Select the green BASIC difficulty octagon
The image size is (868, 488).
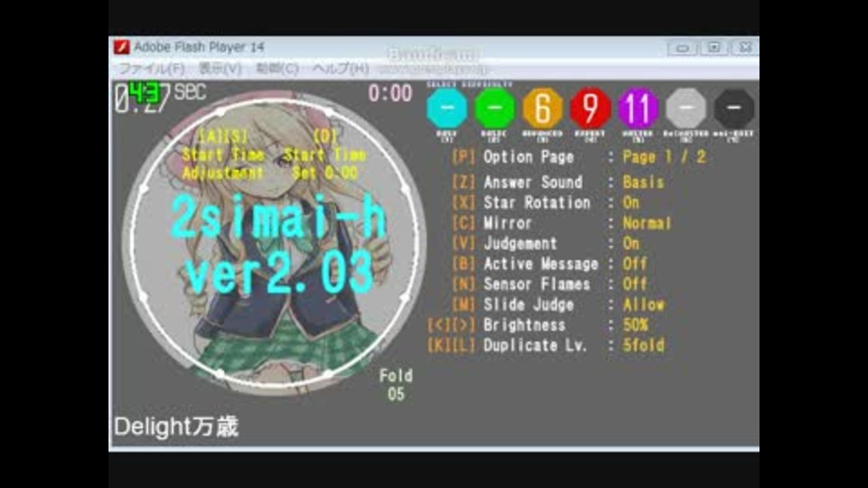point(495,108)
